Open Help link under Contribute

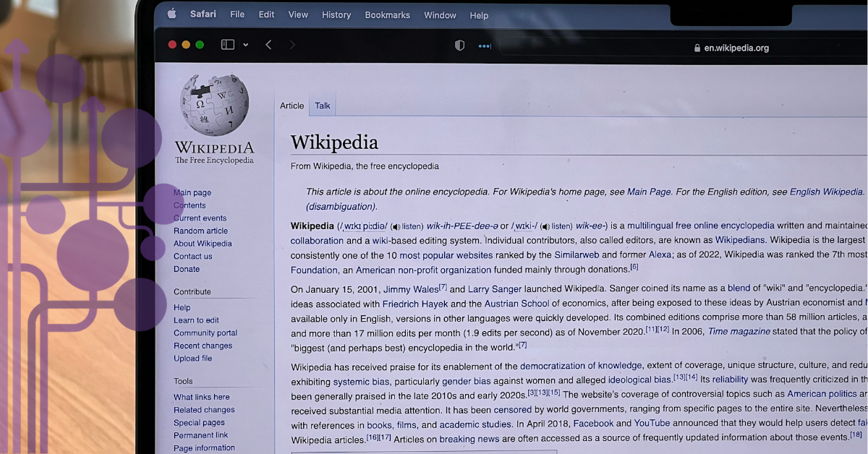[x=182, y=307]
